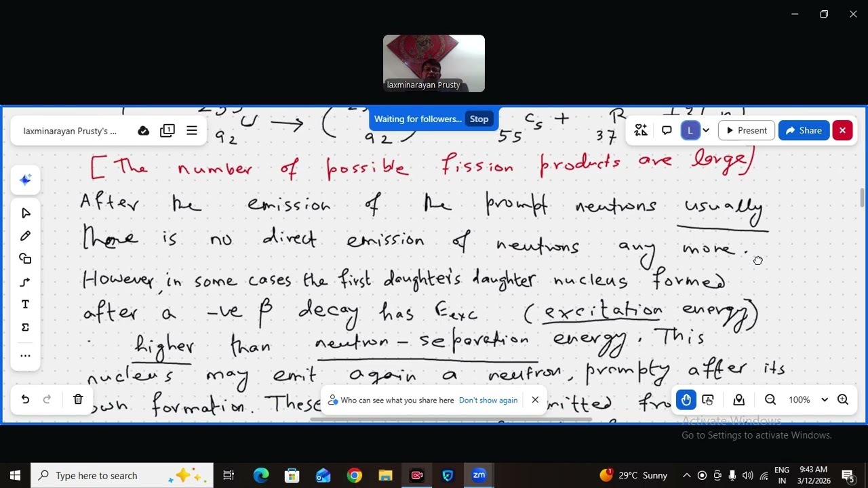Open the red recorder app in taskbar

pos(416,476)
